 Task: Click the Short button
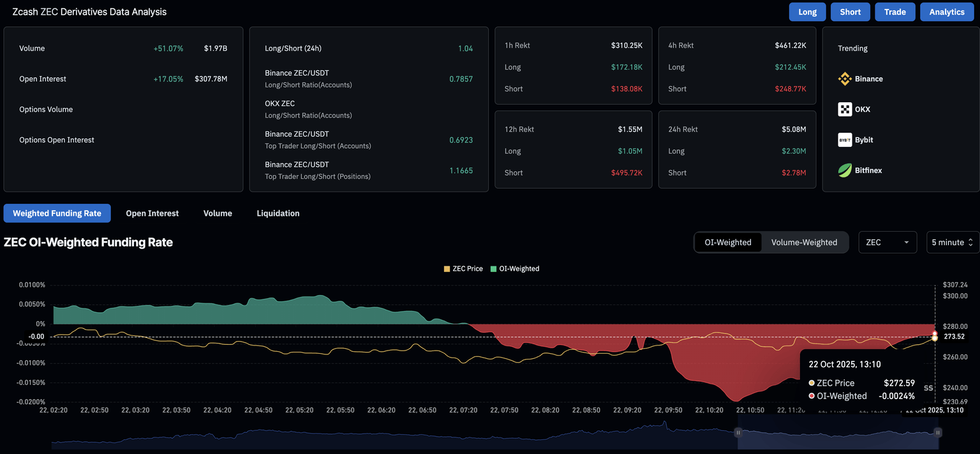pyautogui.click(x=850, y=12)
